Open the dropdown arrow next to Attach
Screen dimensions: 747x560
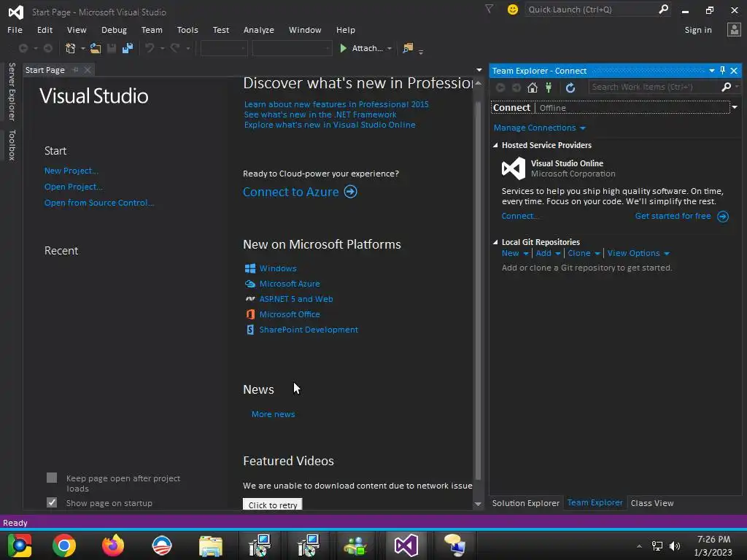(x=390, y=49)
